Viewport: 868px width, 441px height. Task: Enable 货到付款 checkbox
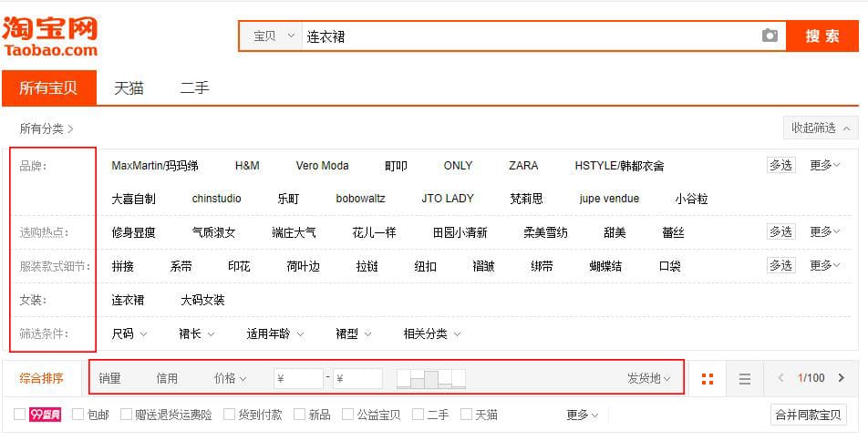click(229, 414)
